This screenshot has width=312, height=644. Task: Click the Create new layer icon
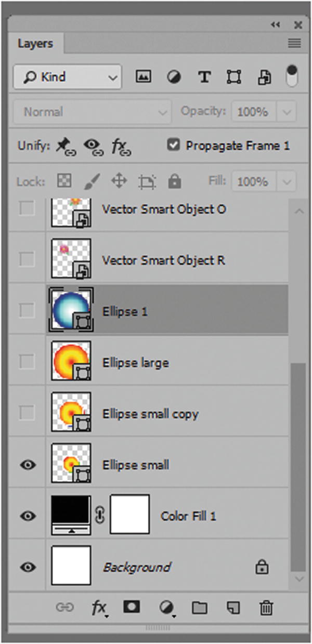[233, 607]
